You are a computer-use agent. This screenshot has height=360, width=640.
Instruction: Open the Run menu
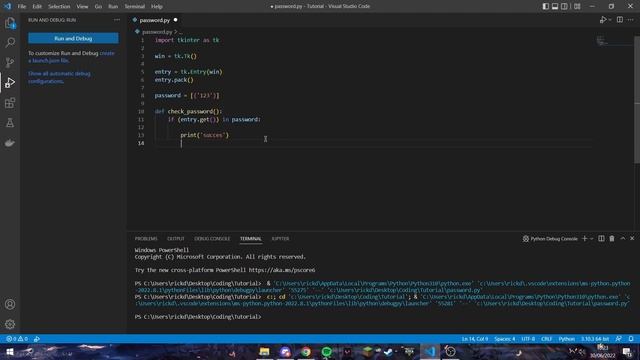[113, 6]
